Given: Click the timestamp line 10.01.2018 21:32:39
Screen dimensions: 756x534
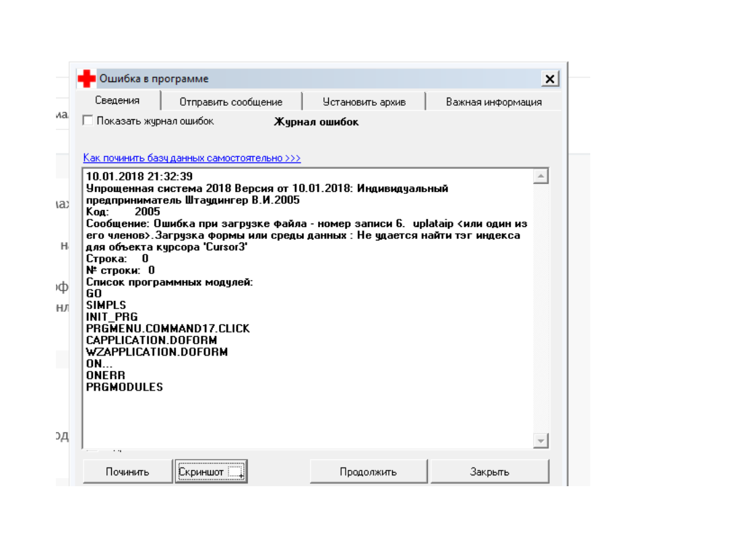Looking at the screenshot, I should pos(139,176).
